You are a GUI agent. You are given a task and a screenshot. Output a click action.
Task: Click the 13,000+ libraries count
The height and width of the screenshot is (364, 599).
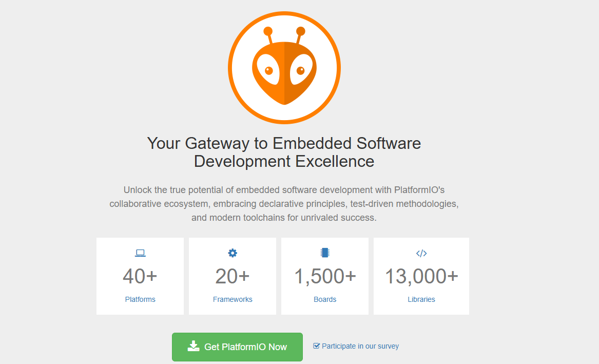point(421,276)
